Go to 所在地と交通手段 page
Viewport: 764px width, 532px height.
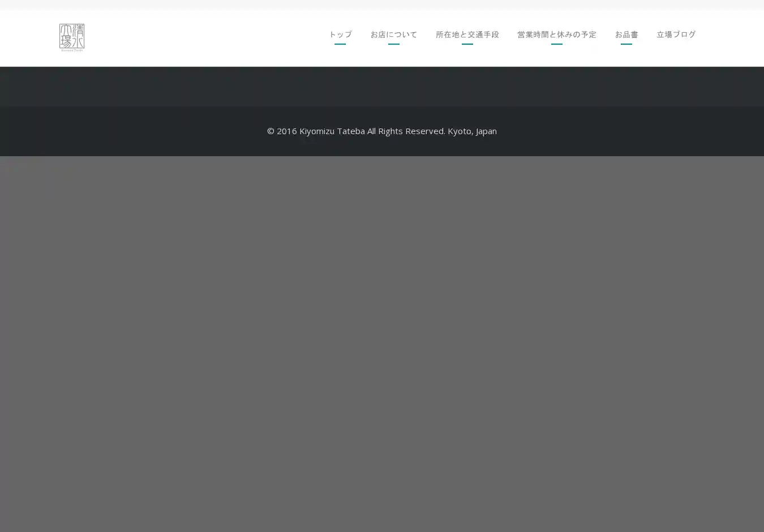467,35
